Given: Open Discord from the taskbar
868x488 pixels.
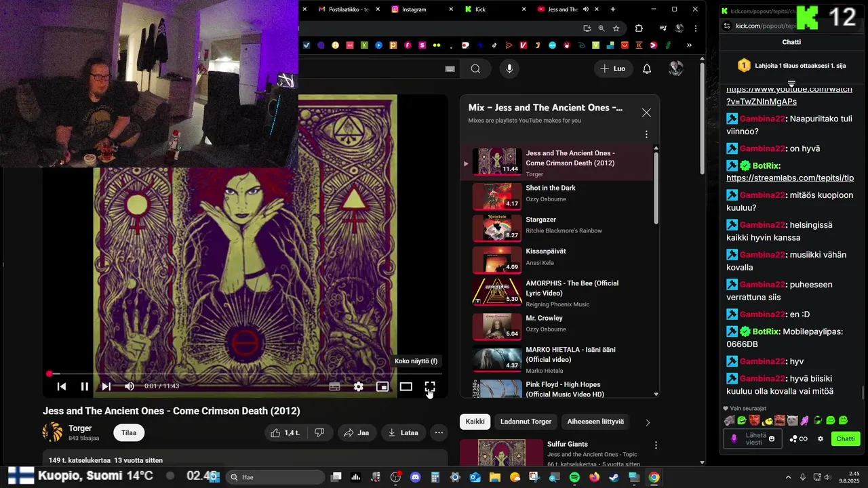Looking at the screenshot, I should pyautogui.click(x=415, y=477).
